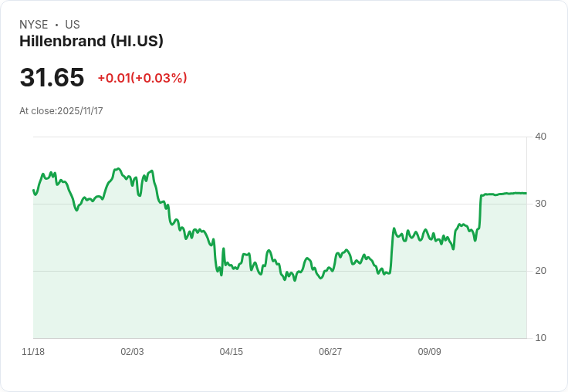Viewport: 568px width, 392px height.
Task: Click the rightmost end of the price line
Action: (526, 193)
